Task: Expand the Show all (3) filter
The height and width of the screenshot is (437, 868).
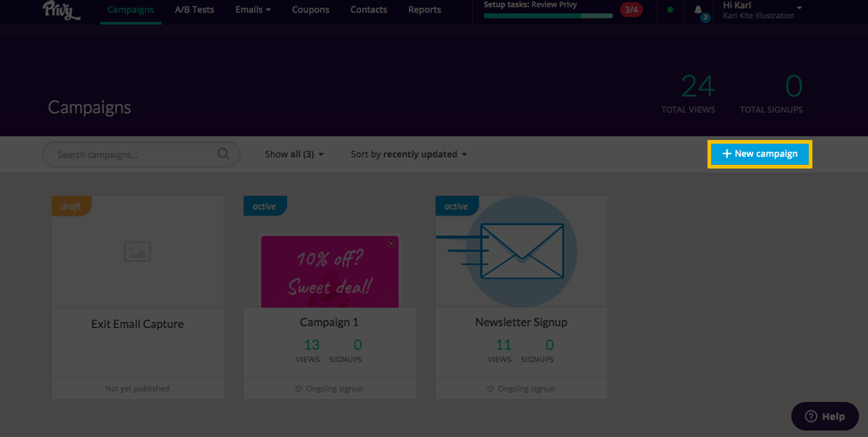Action: click(x=294, y=154)
